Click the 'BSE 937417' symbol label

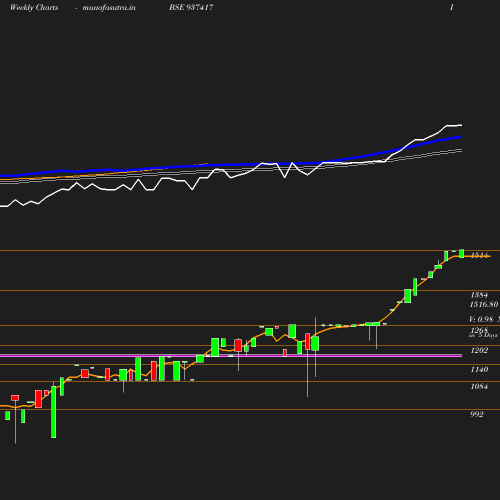coord(191,7)
